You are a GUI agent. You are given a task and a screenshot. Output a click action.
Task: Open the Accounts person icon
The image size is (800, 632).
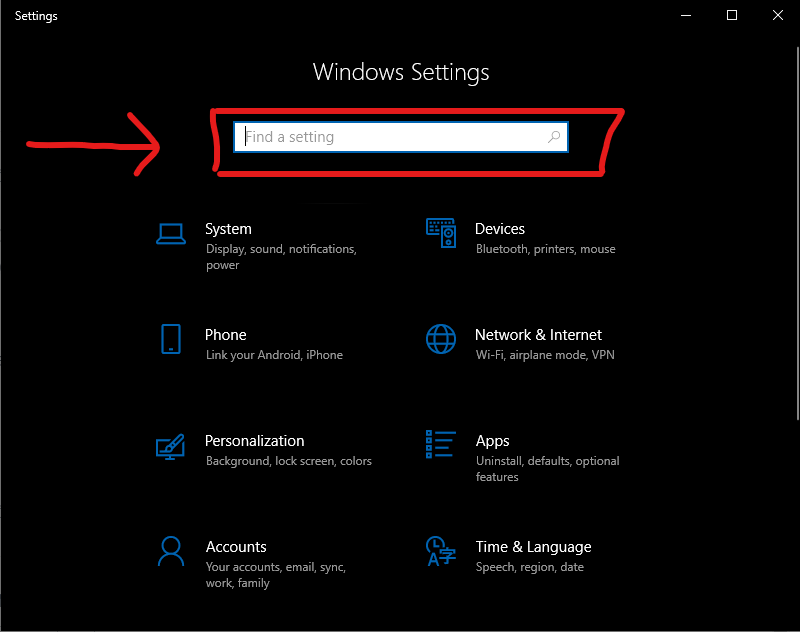[x=171, y=551]
